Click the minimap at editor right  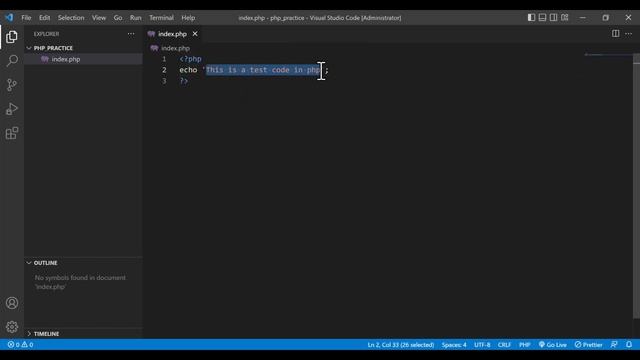[608, 55]
